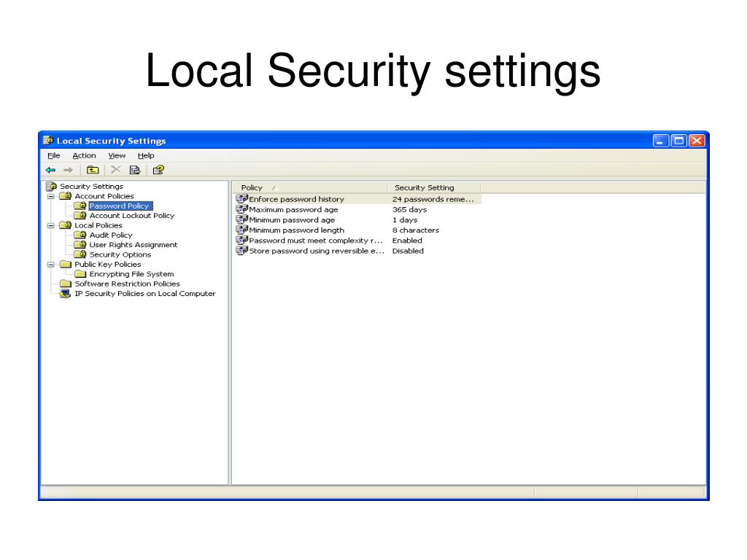The width and height of the screenshot is (747, 560).
Task: Sort by the Policy column header
Action: click(309, 187)
